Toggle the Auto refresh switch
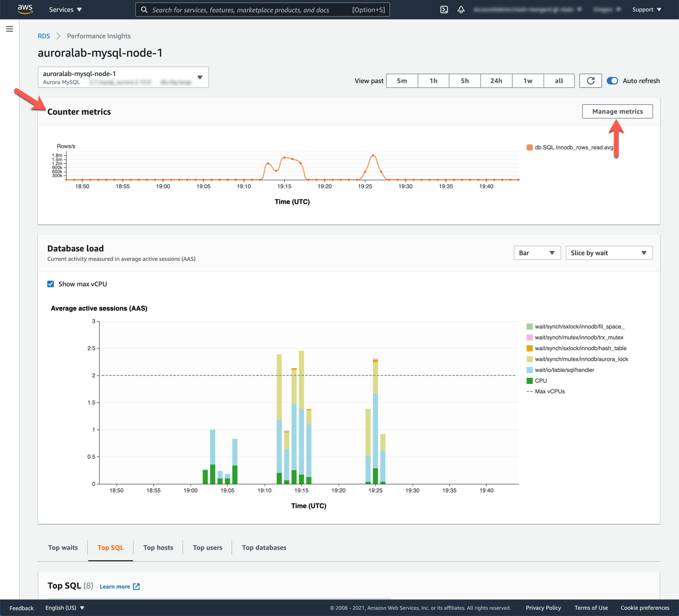679x616 pixels. 612,81
